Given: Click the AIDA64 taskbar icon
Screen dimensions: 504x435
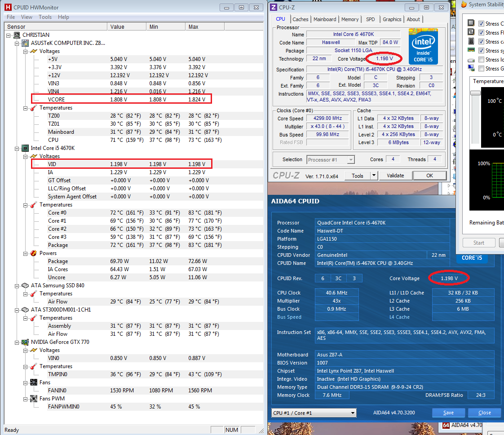Looking at the screenshot, I should (x=446, y=426).
